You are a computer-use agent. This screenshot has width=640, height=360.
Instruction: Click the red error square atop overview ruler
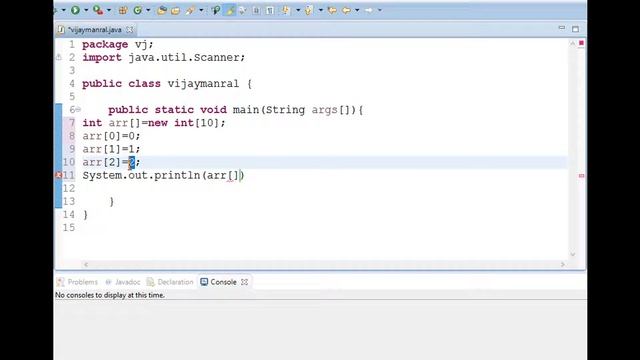581,43
